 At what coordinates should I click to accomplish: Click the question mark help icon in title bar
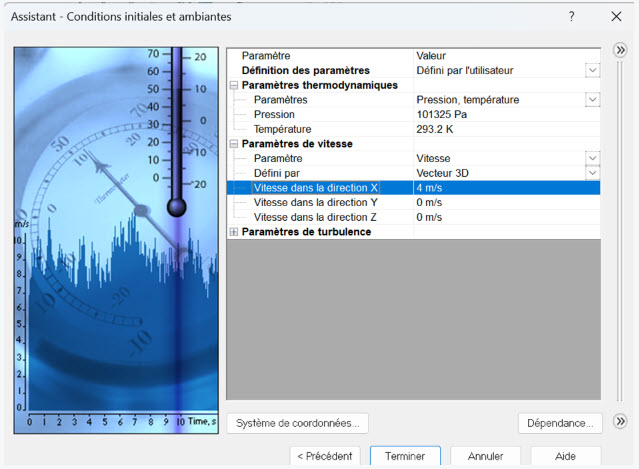click(571, 17)
